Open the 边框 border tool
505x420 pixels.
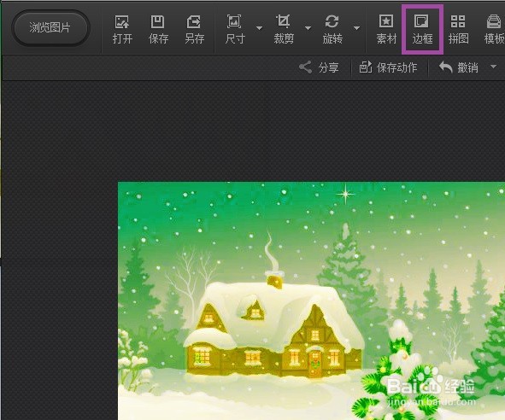point(422,29)
